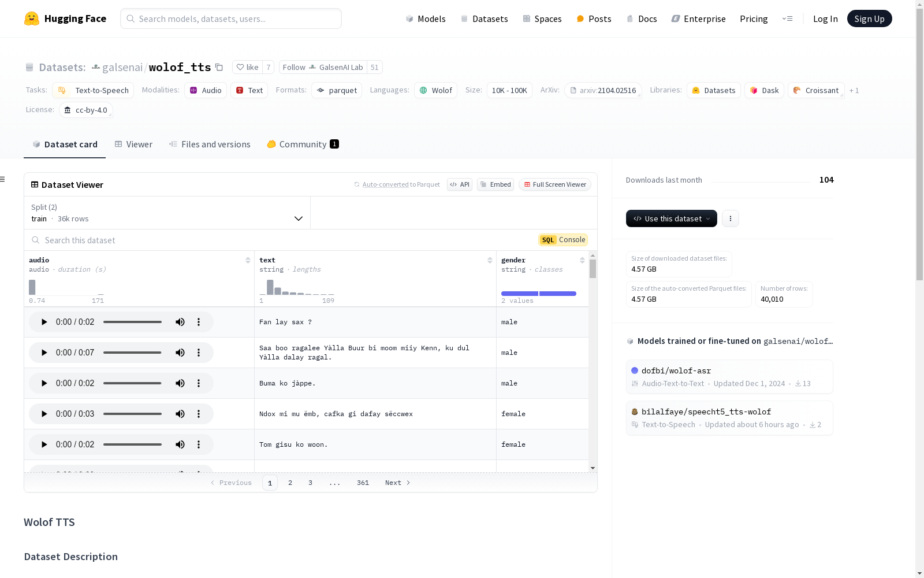Image resolution: width=924 pixels, height=578 pixels.
Task: Click the cc-by-4.0 license tag
Action: point(86,110)
